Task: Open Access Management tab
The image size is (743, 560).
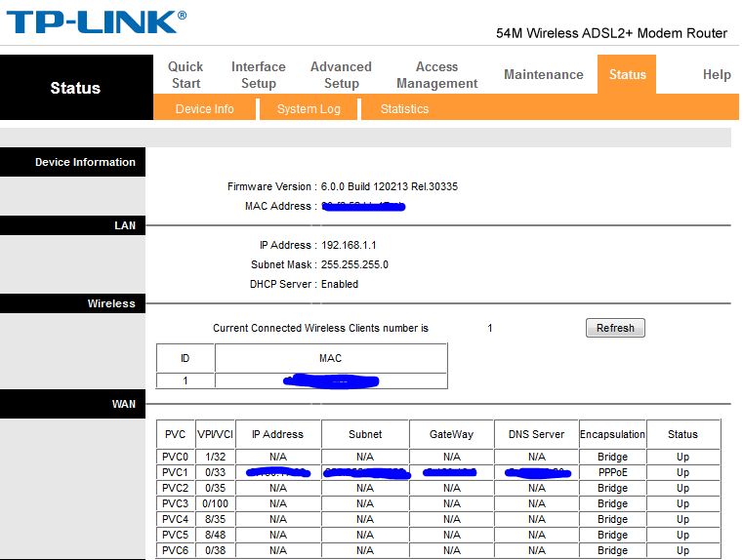Action: (436, 75)
